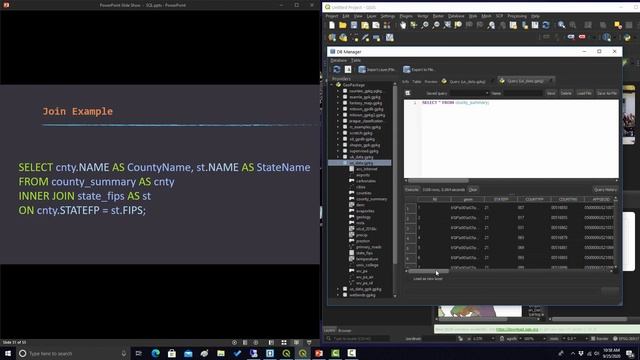This screenshot has height=360, width=640.
Task: Click the Windows taskbar search box
Action: [73, 353]
